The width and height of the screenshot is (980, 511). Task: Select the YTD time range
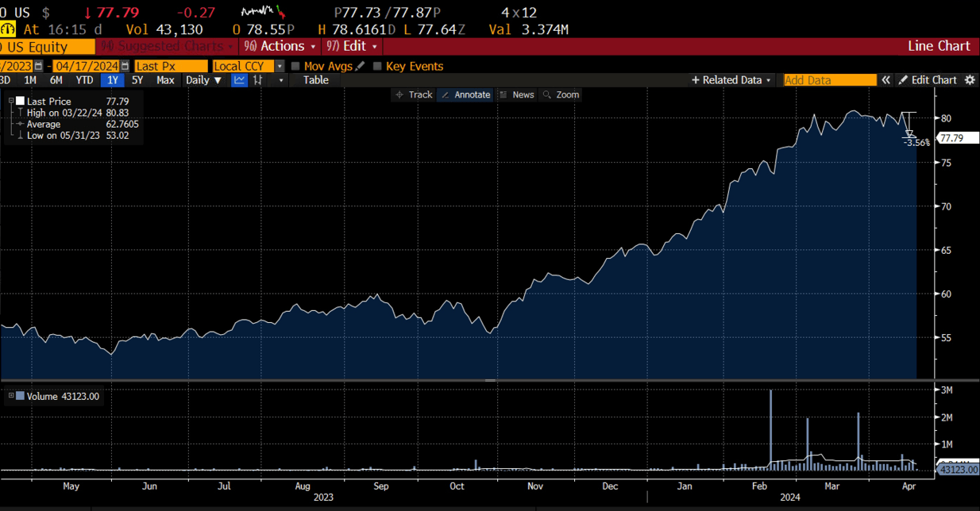point(84,80)
